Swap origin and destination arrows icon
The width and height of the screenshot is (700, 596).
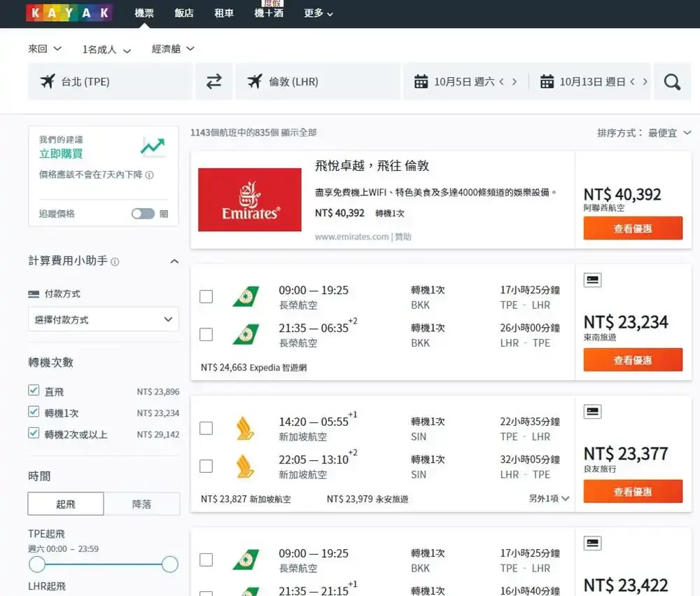tap(213, 81)
